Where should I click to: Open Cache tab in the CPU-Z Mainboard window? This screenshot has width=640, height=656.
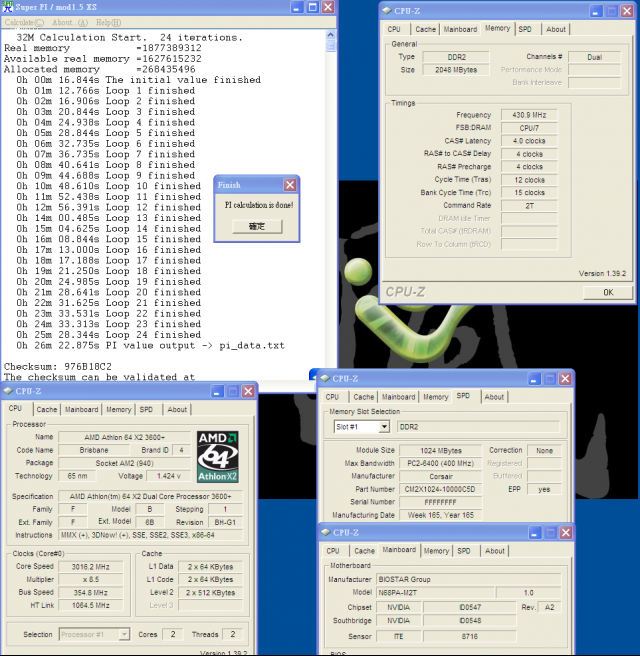(364, 551)
